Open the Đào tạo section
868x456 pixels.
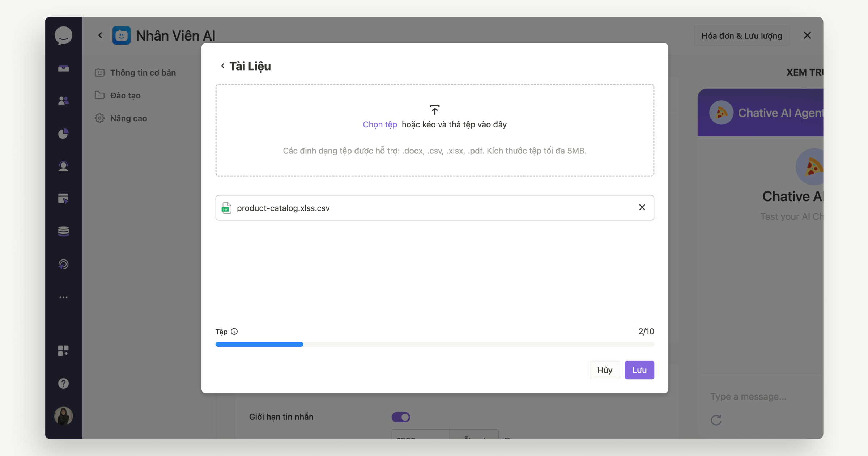[x=118, y=96]
